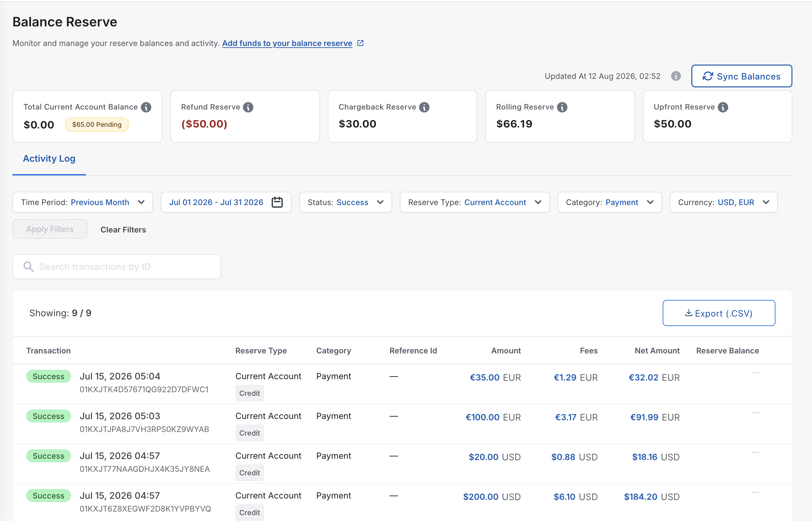The height and width of the screenshot is (521, 812).
Task: Open Add funds to your balance reserve link
Action: pyautogui.click(x=287, y=43)
